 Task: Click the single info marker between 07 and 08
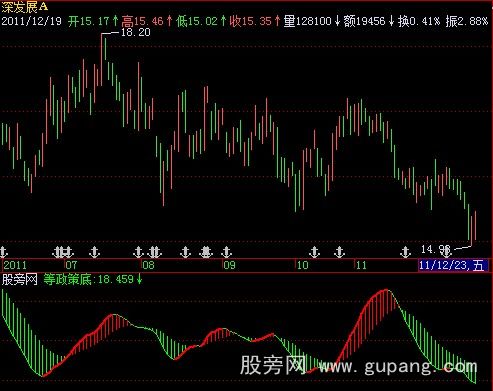point(95,252)
